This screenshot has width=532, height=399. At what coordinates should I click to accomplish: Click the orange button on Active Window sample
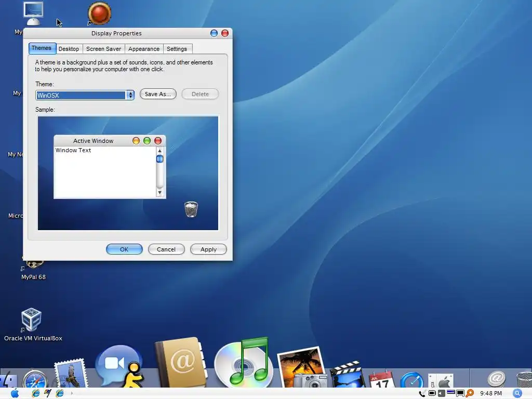point(136,141)
